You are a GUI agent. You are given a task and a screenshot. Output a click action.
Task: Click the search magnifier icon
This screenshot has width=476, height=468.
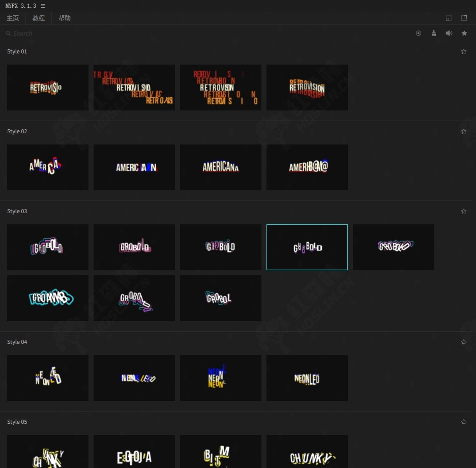click(x=8, y=34)
